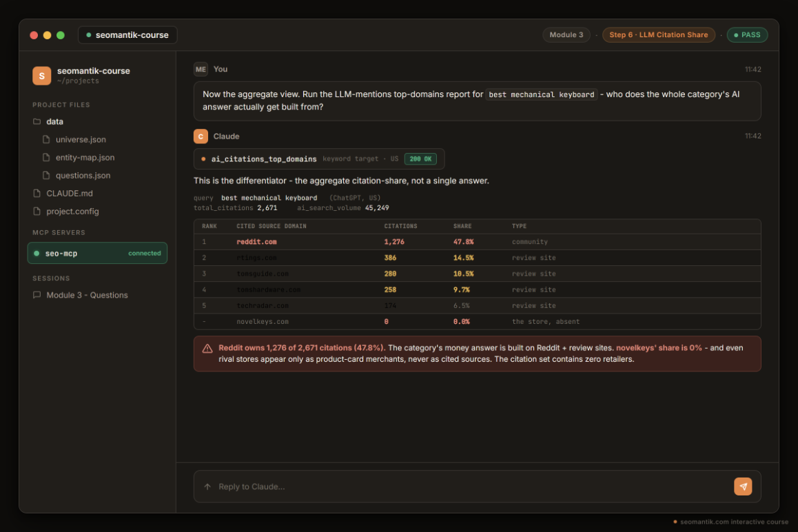Click the reddit.com domain row link
The height and width of the screenshot is (532, 798).
(x=256, y=242)
